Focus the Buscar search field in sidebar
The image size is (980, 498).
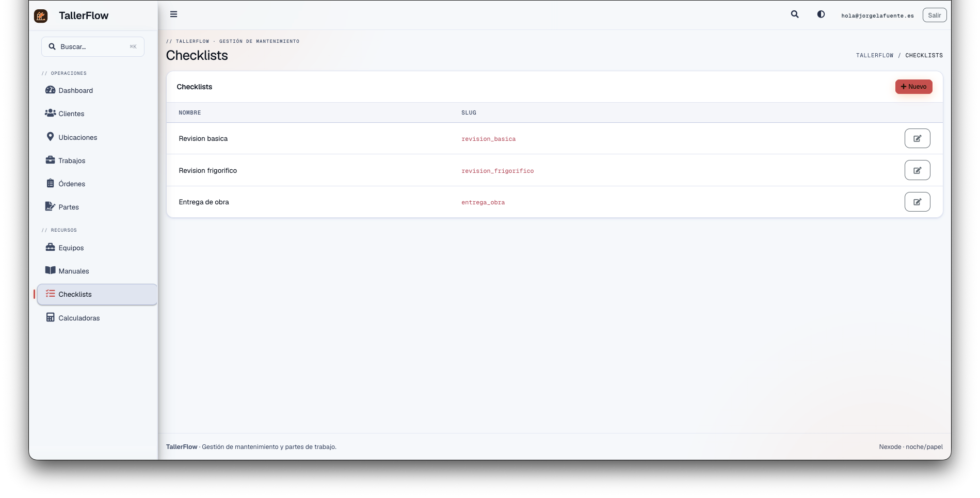tap(93, 46)
